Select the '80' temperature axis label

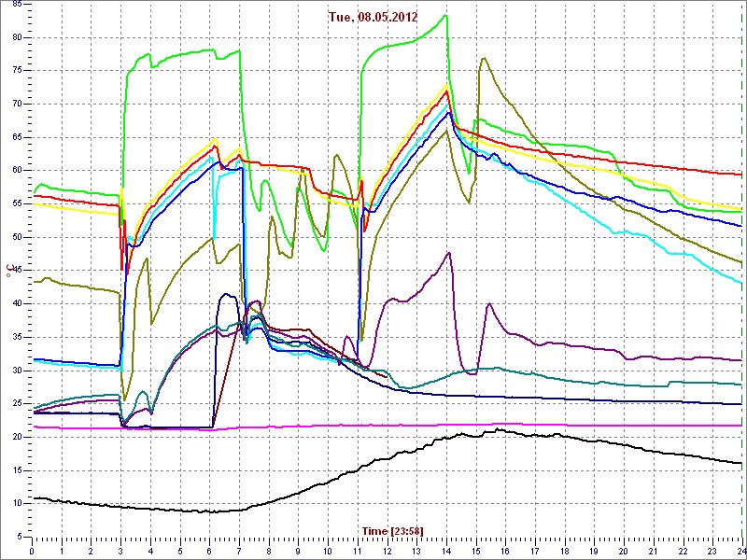16,37
